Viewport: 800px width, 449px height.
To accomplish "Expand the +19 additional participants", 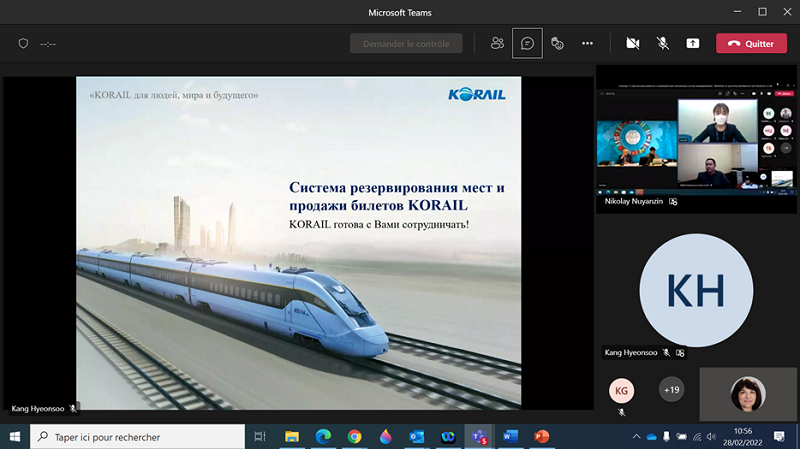I will (x=672, y=390).
